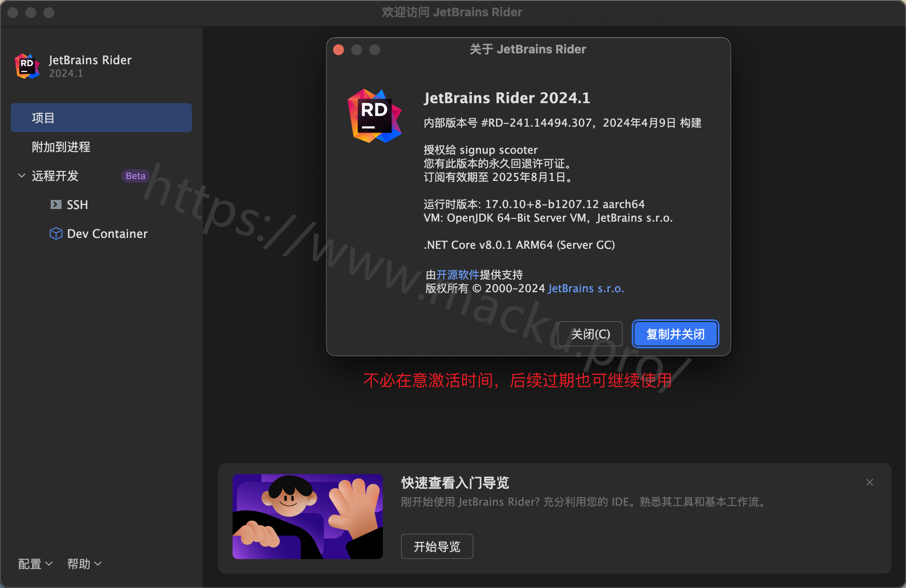Click the Dev Container cube icon

point(56,233)
